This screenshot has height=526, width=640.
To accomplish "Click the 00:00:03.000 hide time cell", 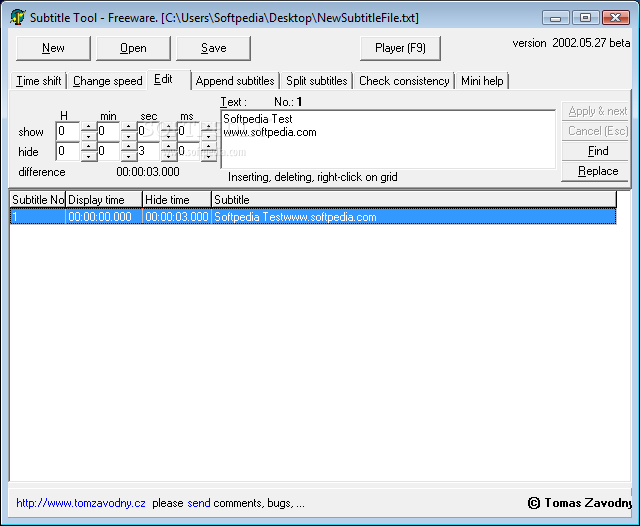I will tap(177, 216).
